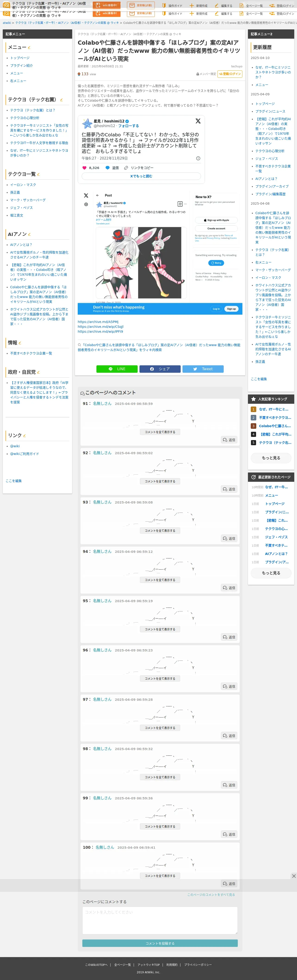
Task: Copy the tweet link via chain icon
Action: click(126, 168)
